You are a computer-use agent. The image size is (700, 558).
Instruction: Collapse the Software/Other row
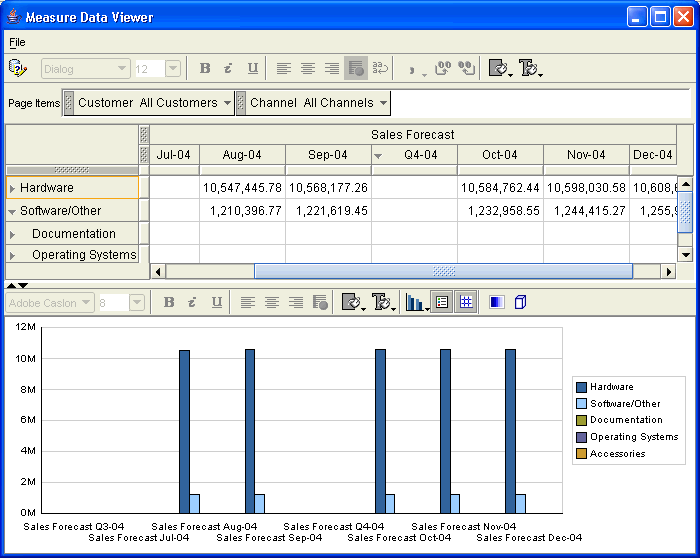pyautogui.click(x=12, y=211)
